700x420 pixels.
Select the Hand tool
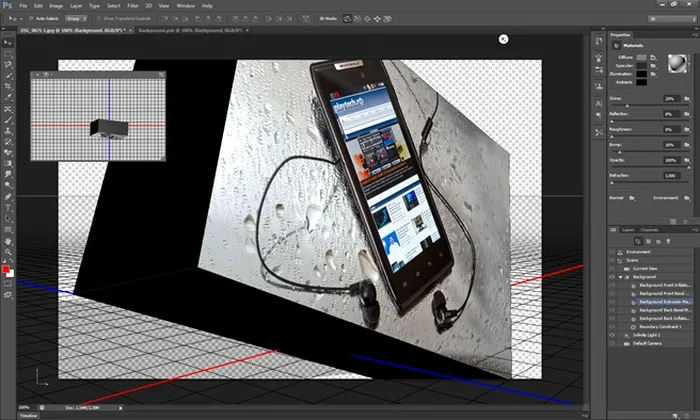coord(8,241)
